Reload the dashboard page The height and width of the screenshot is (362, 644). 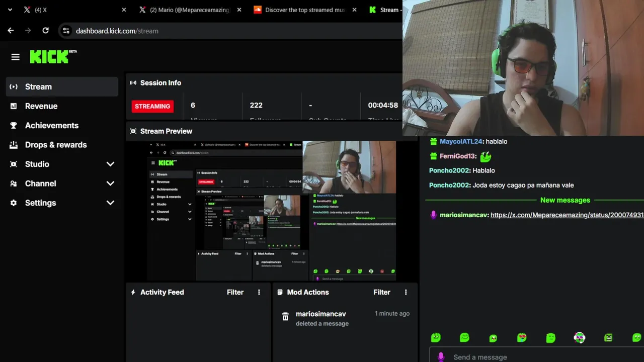(45, 31)
